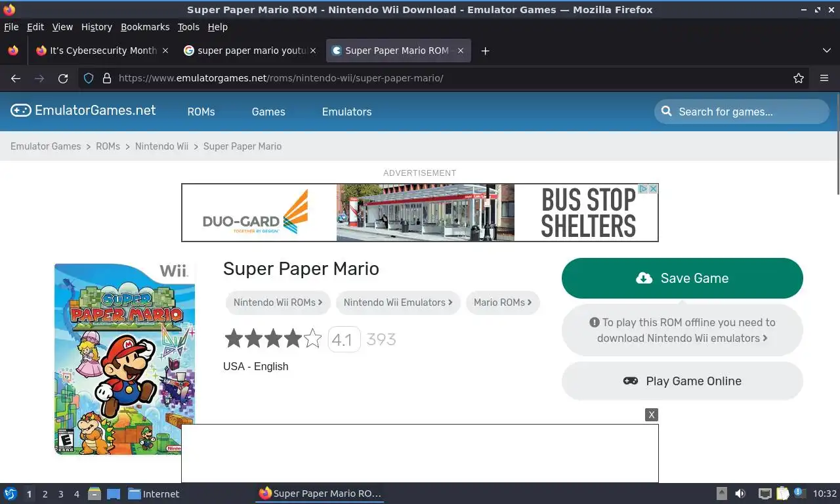Click the Firefox taskbar window entry
The width and height of the screenshot is (840, 504).
click(x=320, y=493)
